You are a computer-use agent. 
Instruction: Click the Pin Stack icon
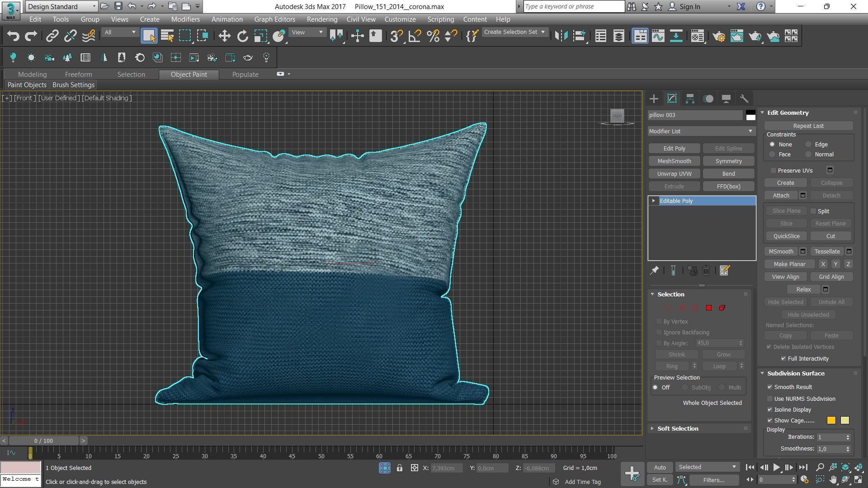[654, 270]
